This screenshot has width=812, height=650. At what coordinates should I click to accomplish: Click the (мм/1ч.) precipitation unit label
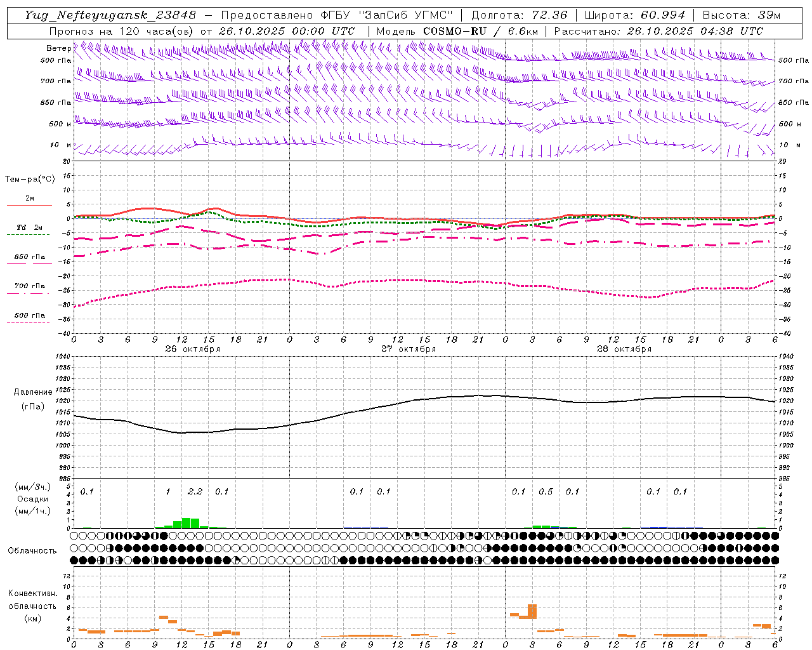tap(32, 511)
